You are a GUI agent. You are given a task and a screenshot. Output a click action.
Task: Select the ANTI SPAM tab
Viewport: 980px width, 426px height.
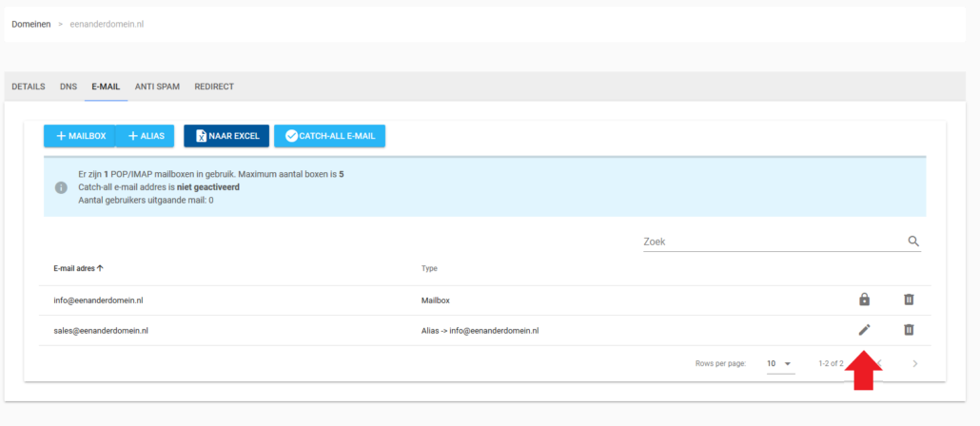point(157,87)
